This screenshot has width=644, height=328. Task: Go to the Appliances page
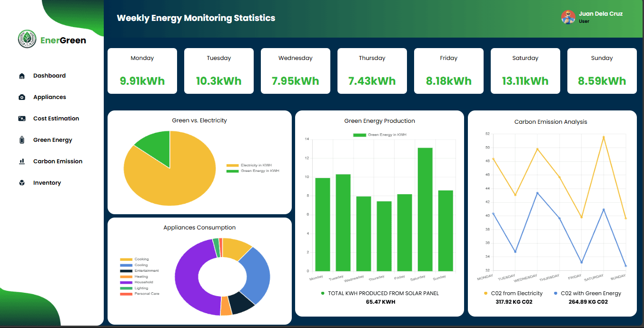[x=50, y=97]
